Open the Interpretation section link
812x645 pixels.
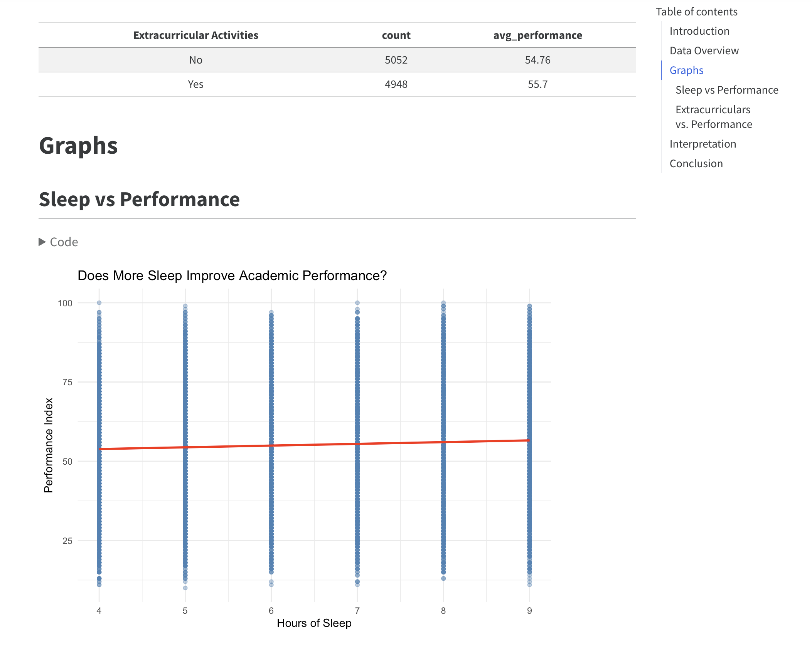point(702,144)
